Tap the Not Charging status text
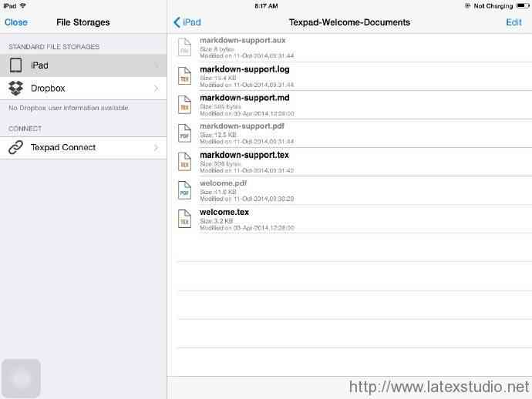532x399 pixels. coord(493,5)
